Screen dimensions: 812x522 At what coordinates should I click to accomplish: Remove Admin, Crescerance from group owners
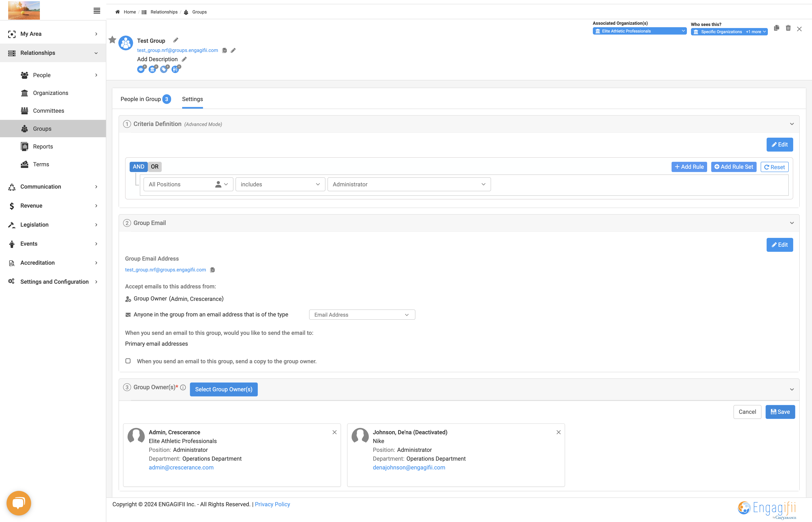(334, 432)
